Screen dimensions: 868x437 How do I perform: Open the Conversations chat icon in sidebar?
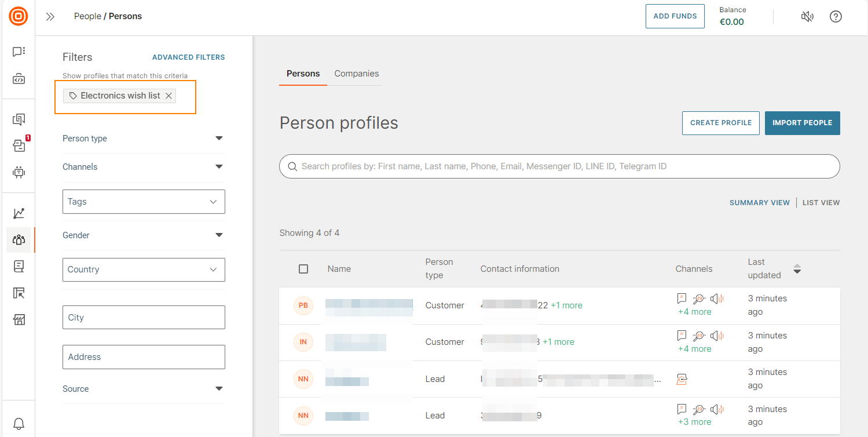click(x=19, y=52)
